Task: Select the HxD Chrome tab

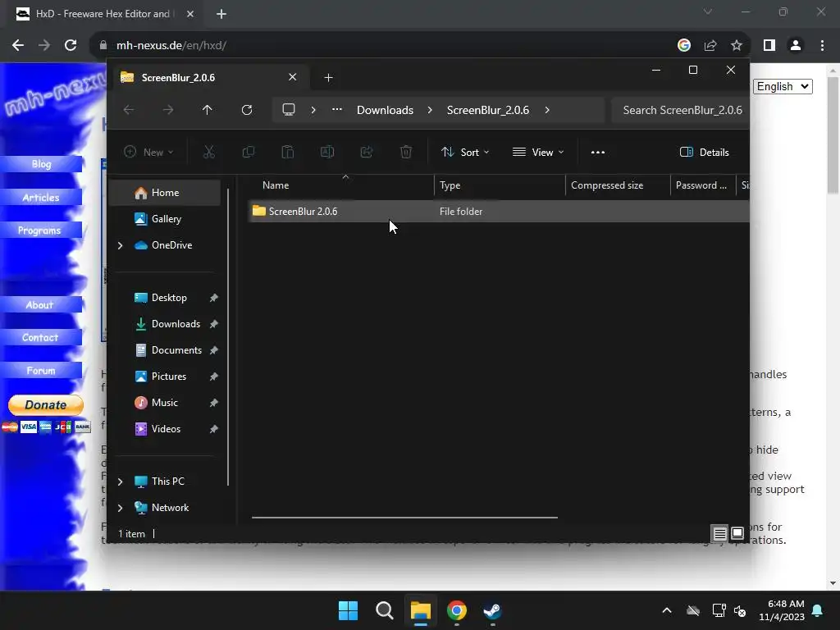Action: click(x=102, y=14)
